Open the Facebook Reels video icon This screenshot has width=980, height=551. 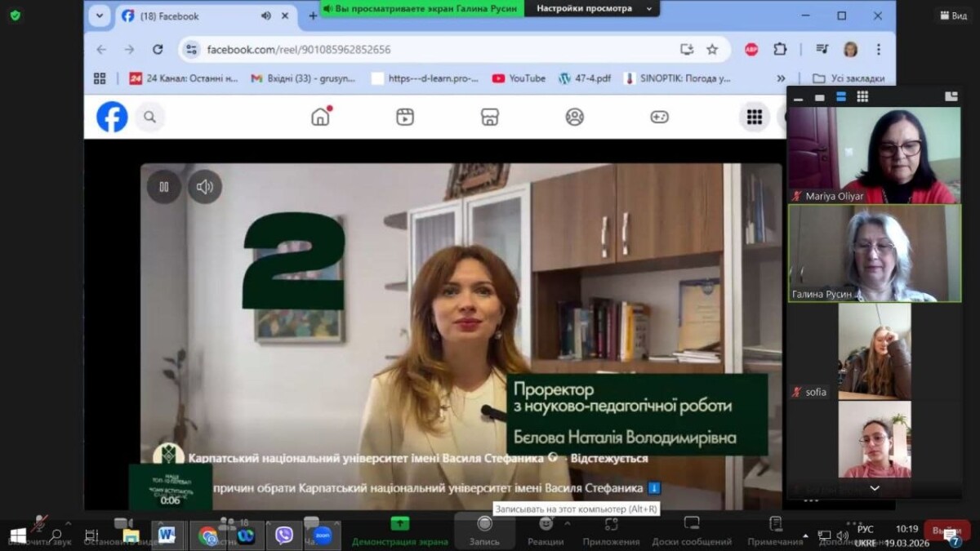(x=405, y=117)
